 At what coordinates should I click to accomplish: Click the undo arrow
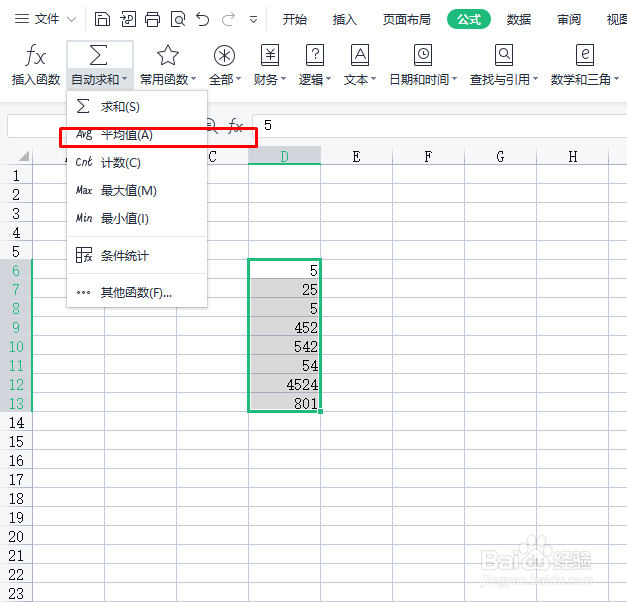pos(203,19)
